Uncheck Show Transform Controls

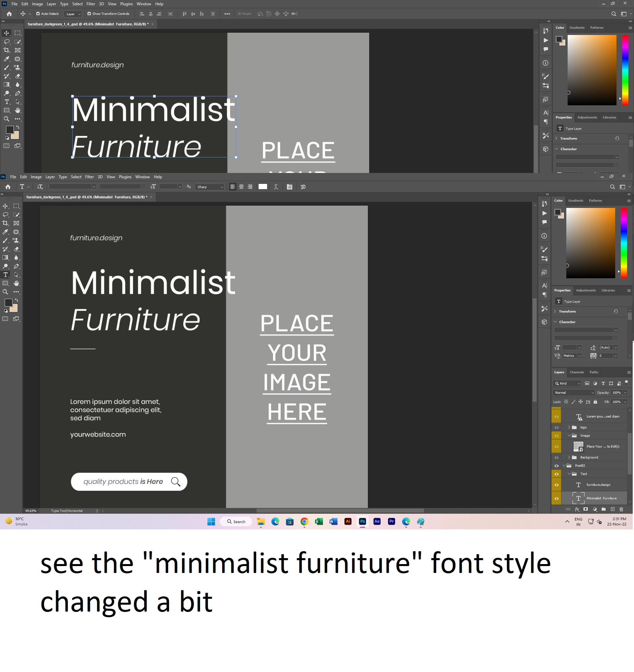(89, 14)
